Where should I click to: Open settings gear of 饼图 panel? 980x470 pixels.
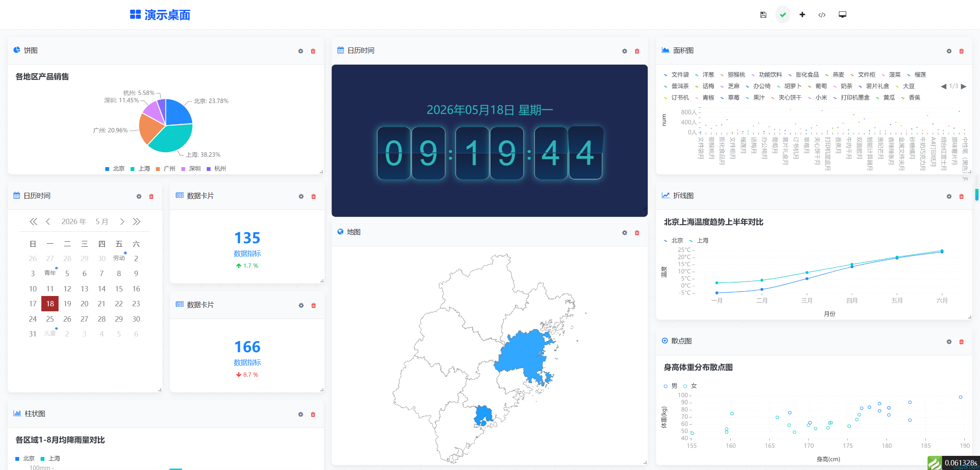(x=301, y=51)
